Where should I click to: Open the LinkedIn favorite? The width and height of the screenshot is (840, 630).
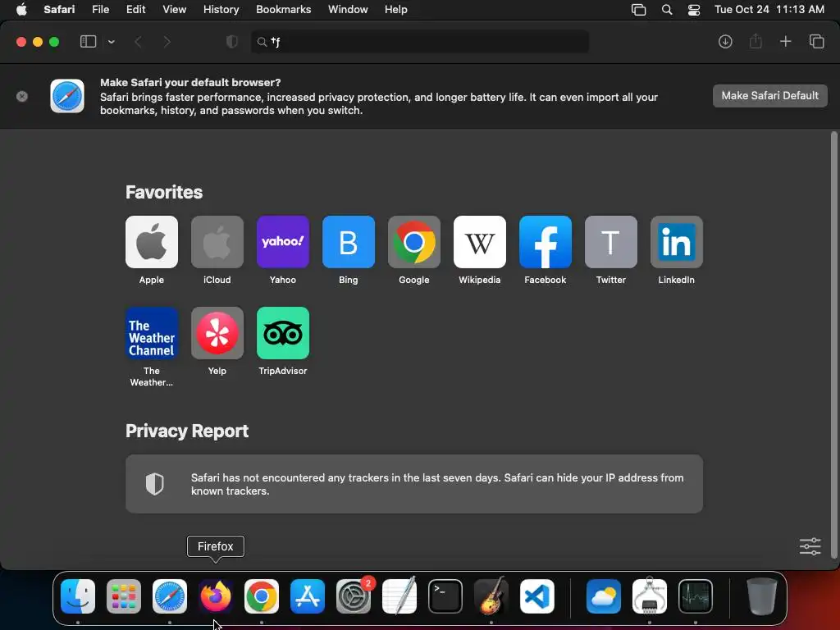coord(677,242)
